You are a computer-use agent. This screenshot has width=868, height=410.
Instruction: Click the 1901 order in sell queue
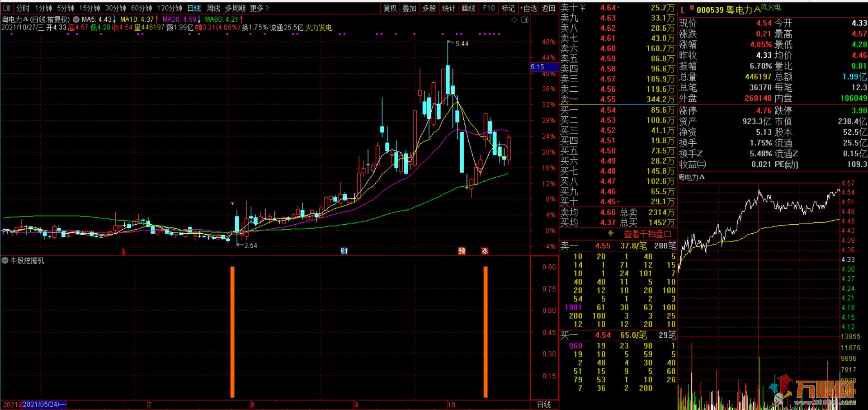[573, 307]
